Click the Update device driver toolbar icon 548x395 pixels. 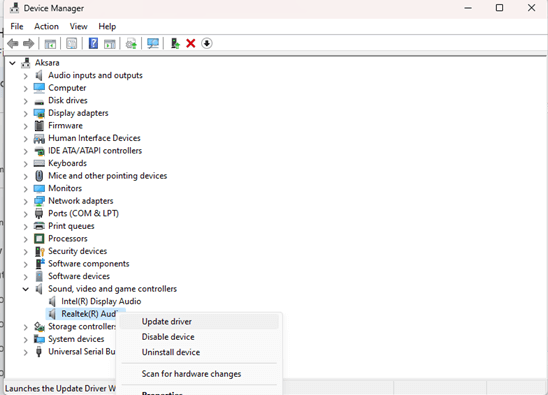[x=175, y=43]
